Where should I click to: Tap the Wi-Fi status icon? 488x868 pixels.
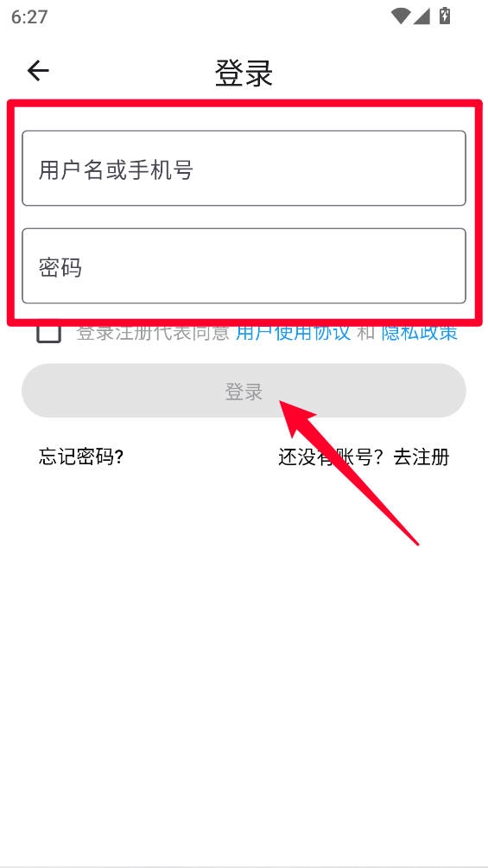[400, 16]
